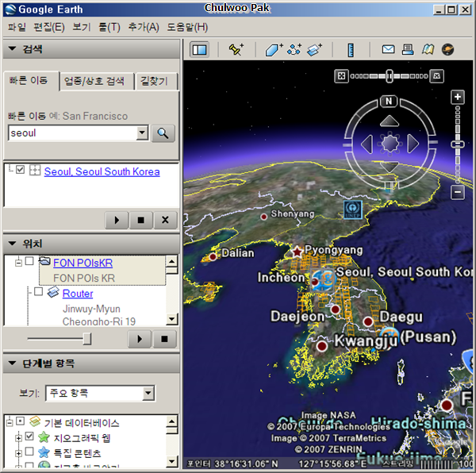Screen dimensions: 476x473
Task: Collapse the FON POIsKR tree node
Action: point(18,263)
